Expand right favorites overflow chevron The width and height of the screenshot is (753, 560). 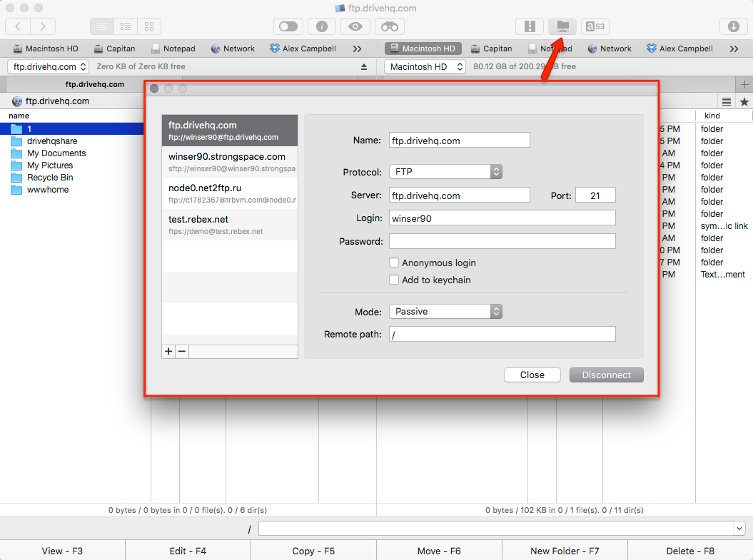click(734, 49)
